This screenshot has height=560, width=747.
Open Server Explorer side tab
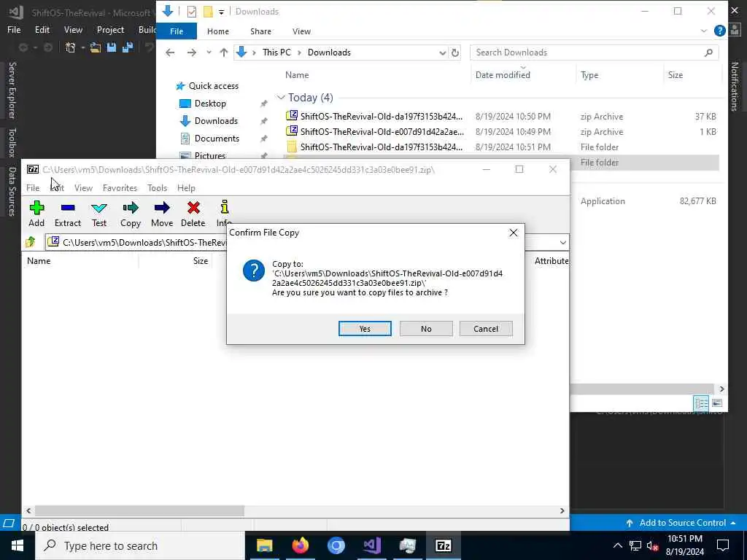point(12,90)
